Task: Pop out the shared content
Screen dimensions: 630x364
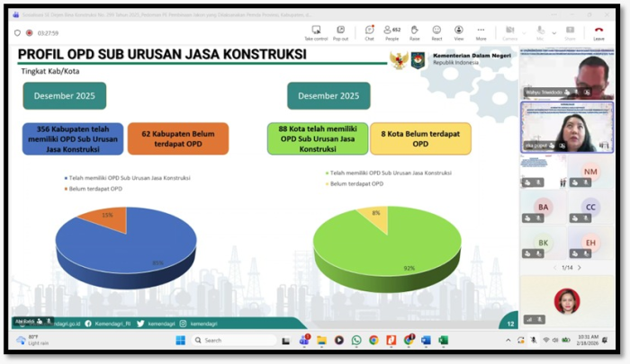Action: click(340, 32)
